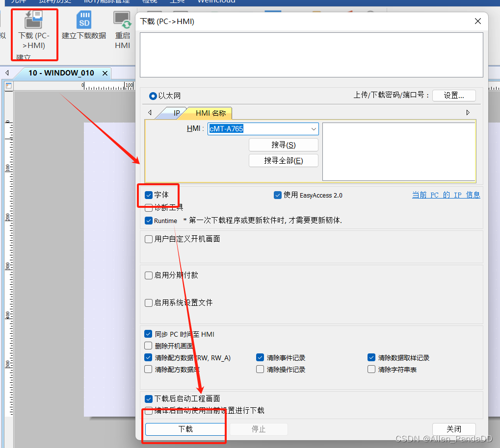Screen dimensions: 500x448
Task: Click the tab scroll-left arrow beside WINDOW_010
Action: pos(7,73)
